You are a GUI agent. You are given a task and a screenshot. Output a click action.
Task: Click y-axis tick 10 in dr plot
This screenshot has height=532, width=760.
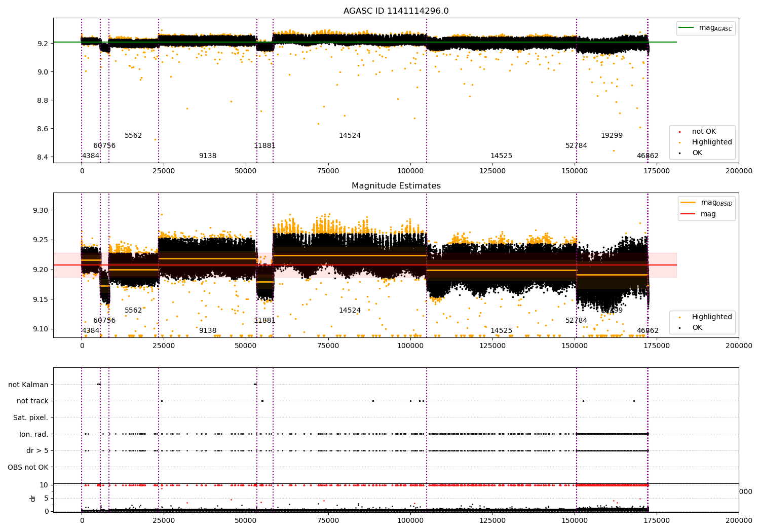44,485
